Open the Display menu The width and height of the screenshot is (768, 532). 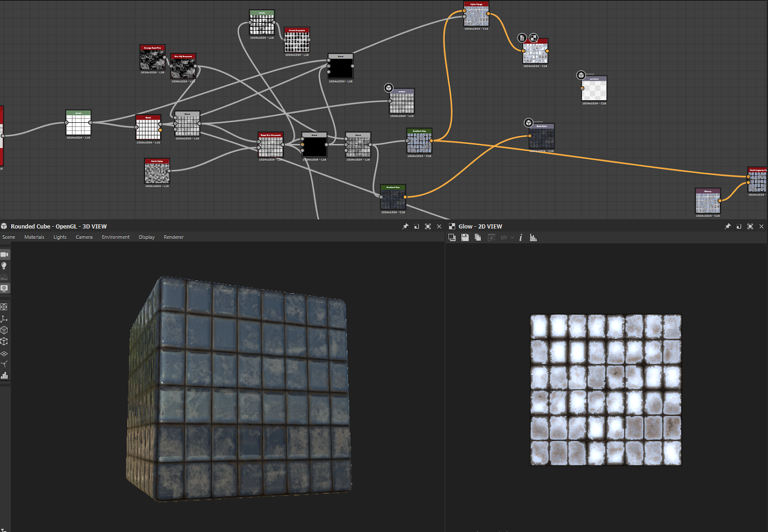tap(147, 237)
